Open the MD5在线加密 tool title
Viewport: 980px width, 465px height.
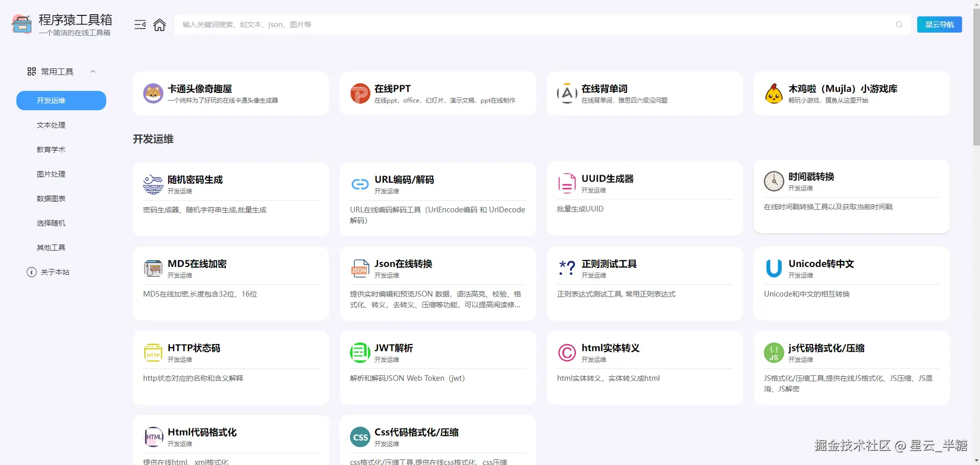[197, 264]
